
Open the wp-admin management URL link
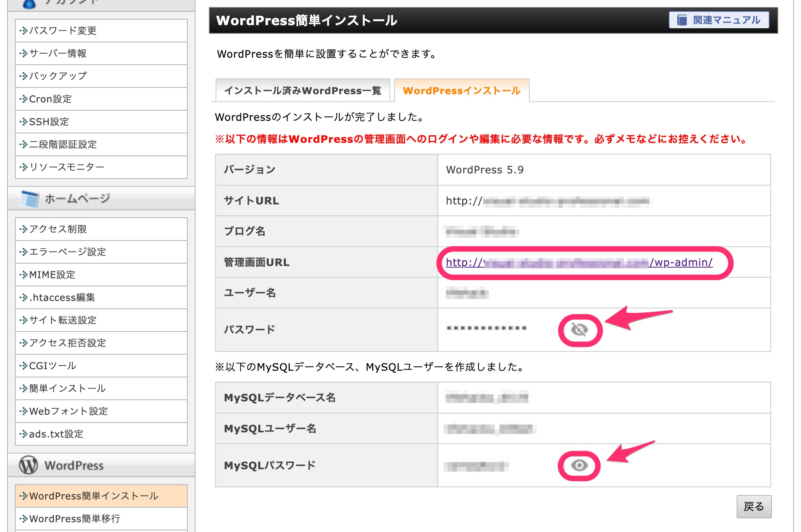579,262
